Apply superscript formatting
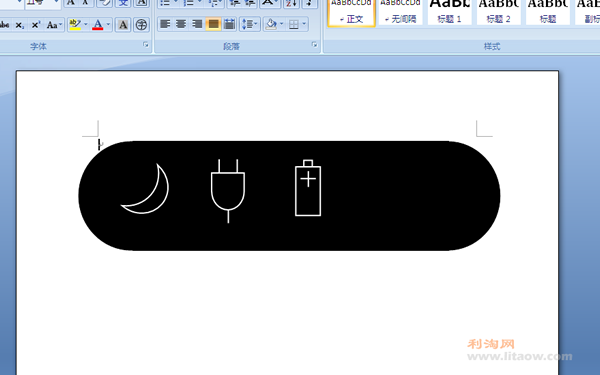 point(35,25)
